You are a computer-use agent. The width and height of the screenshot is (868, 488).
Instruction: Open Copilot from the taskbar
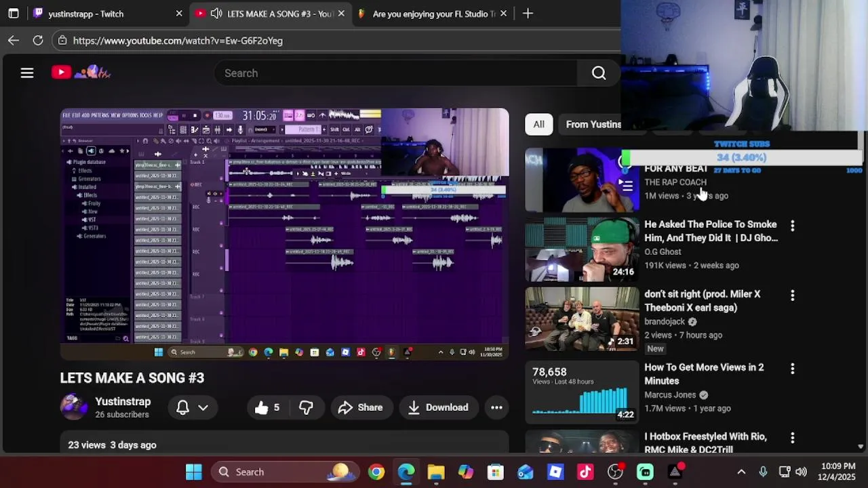(466, 472)
